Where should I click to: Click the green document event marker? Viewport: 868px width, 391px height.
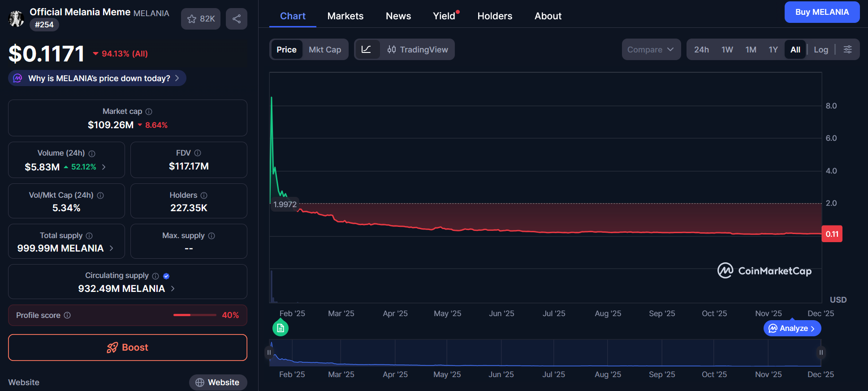coord(281,328)
